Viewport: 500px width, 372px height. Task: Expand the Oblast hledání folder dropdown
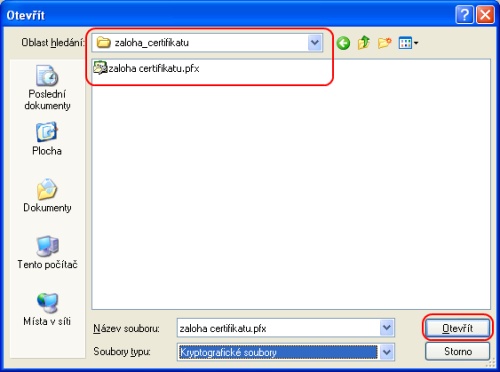[315, 43]
